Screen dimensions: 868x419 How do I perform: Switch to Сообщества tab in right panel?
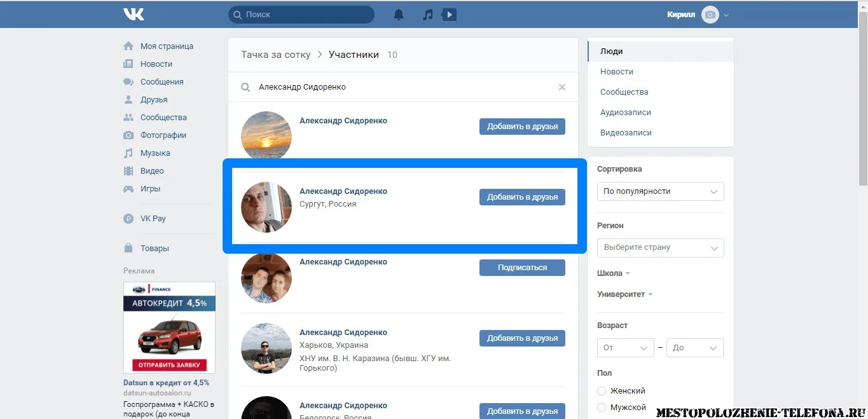pos(661,92)
